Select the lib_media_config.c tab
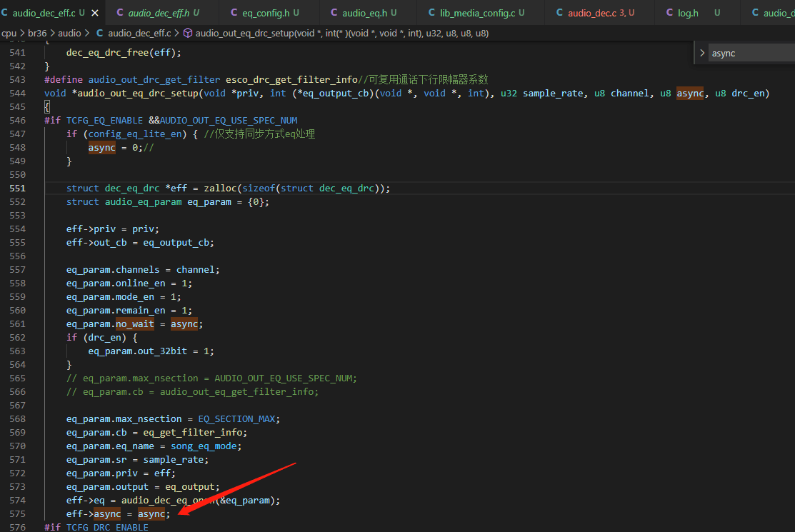 pos(477,13)
